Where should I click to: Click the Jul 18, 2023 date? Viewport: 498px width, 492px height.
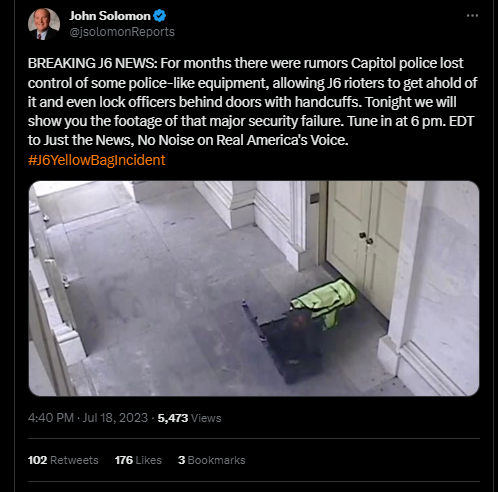(x=115, y=418)
